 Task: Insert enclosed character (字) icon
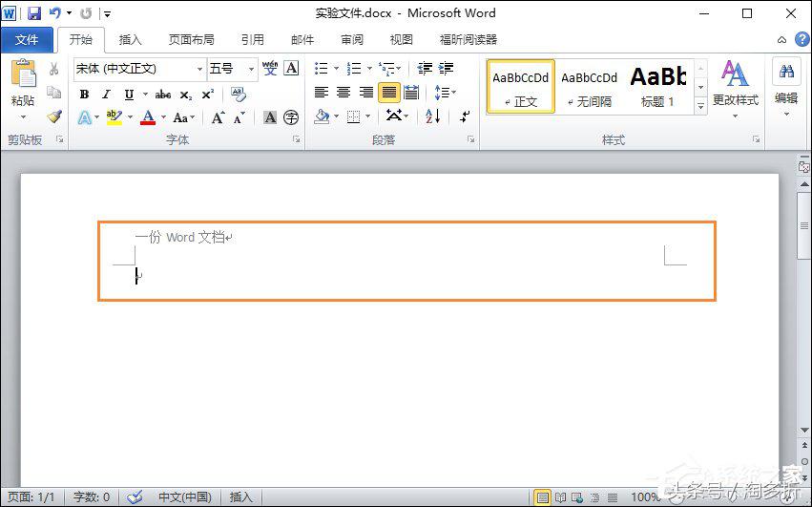tap(292, 117)
